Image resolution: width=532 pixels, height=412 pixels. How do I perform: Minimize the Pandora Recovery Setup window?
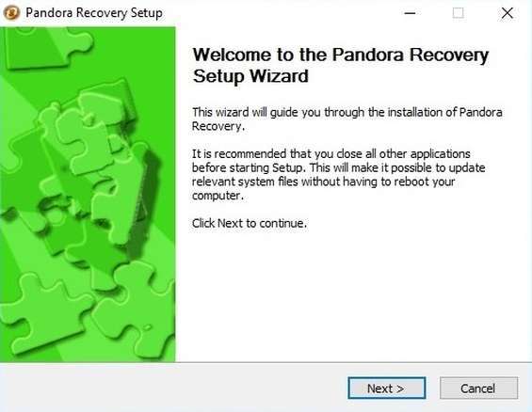[410, 13]
